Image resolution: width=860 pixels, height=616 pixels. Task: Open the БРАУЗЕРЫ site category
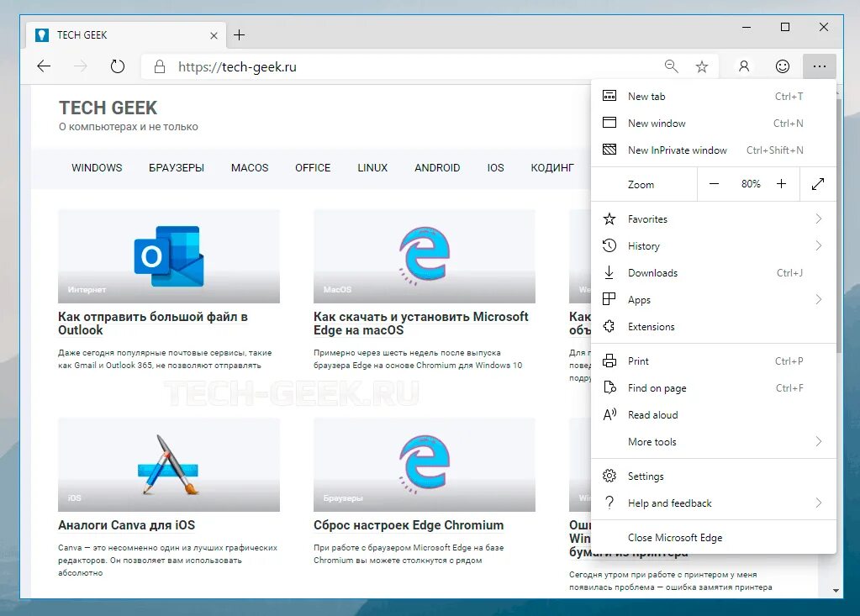[x=177, y=168]
